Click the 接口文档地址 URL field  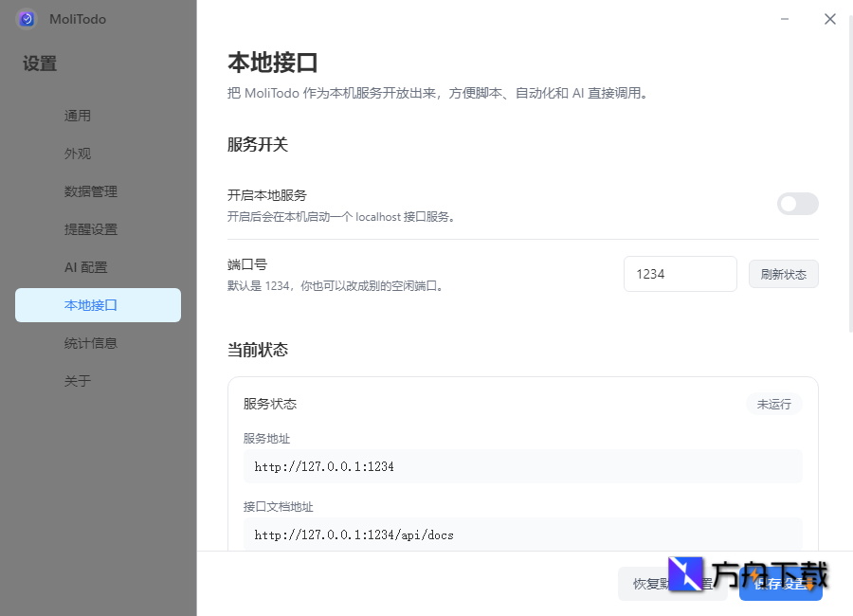click(x=522, y=534)
